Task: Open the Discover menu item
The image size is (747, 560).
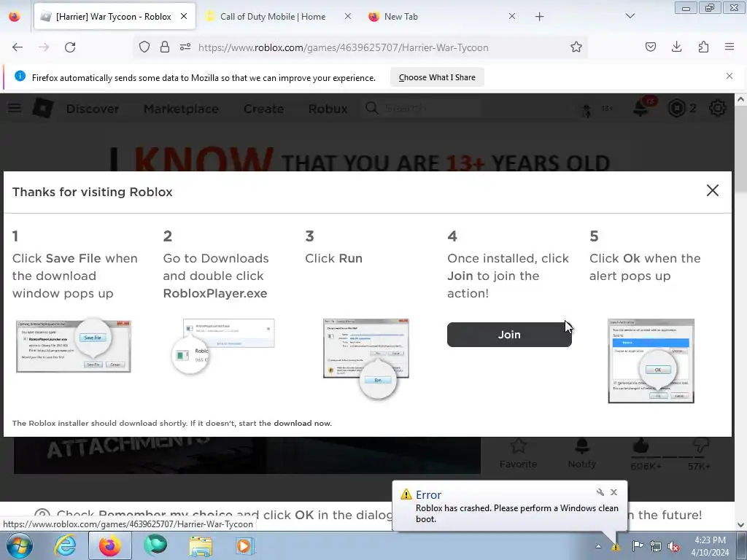Action: [x=93, y=109]
